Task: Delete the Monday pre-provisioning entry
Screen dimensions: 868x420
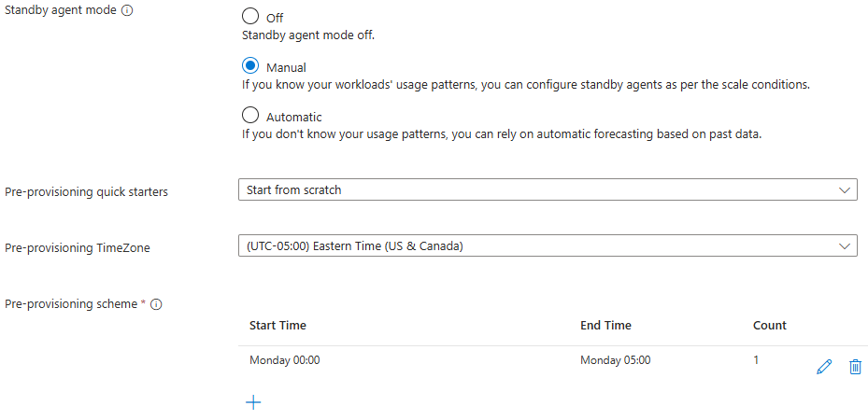Action: [855, 367]
